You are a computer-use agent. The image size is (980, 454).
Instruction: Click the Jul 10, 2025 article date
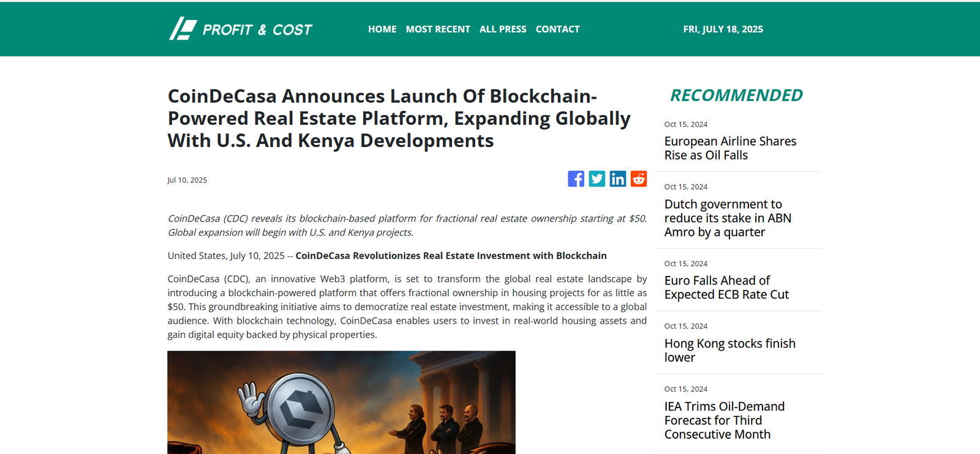pyautogui.click(x=187, y=180)
